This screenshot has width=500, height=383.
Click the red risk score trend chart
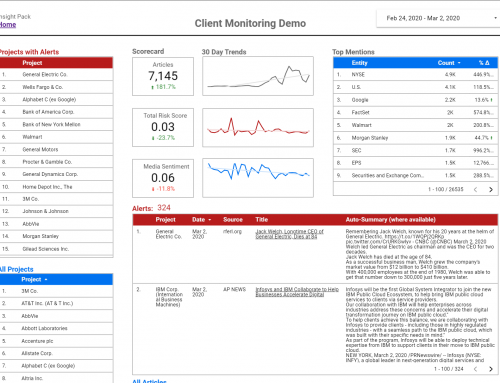coord(258,127)
